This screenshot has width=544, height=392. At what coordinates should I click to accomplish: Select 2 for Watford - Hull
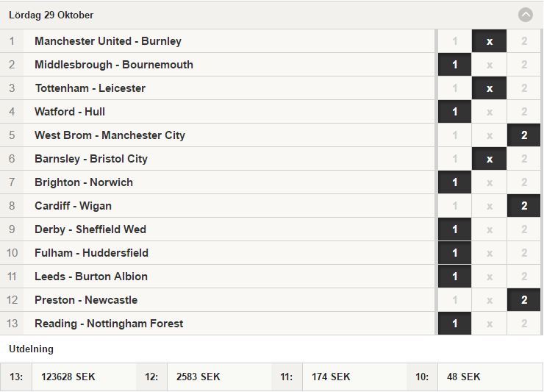pyautogui.click(x=524, y=112)
